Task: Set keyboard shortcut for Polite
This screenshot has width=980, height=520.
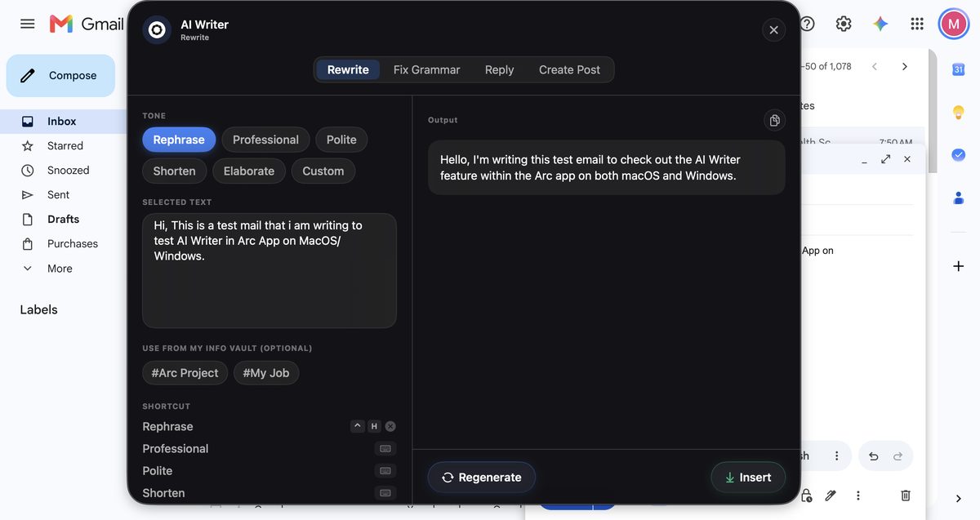Action: [385, 471]
